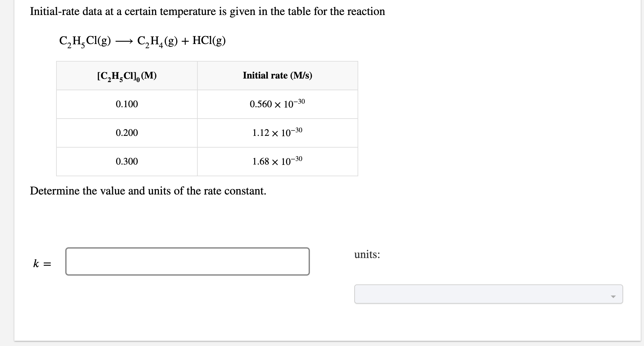
Task: Select the table cell showing 0.200
Action: (x=127, y=133)
